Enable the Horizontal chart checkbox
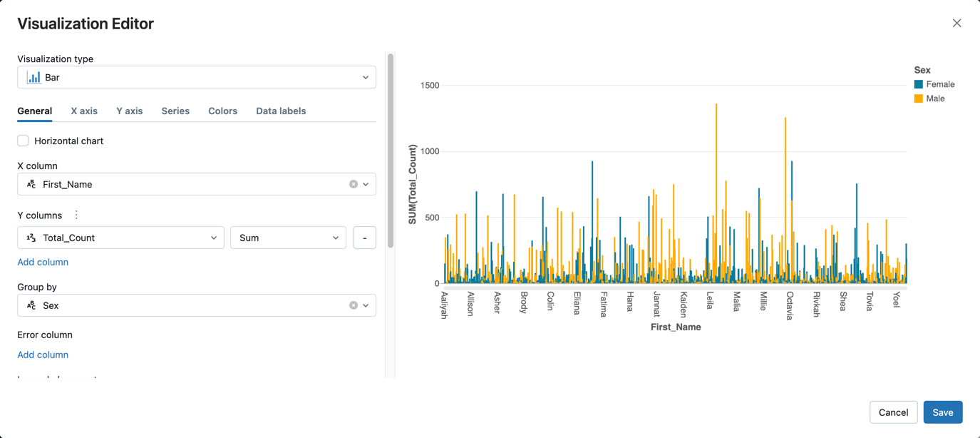This screenshot has height=438, width=980. [24, 141]
